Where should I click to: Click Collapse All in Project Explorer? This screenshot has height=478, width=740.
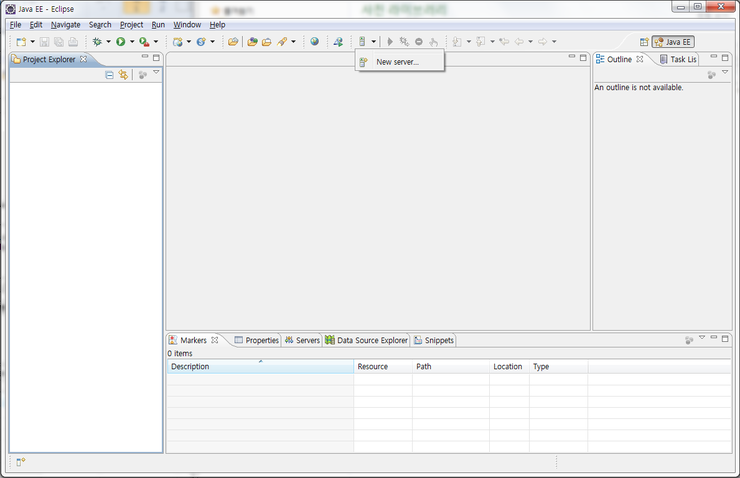click(109, 75)
